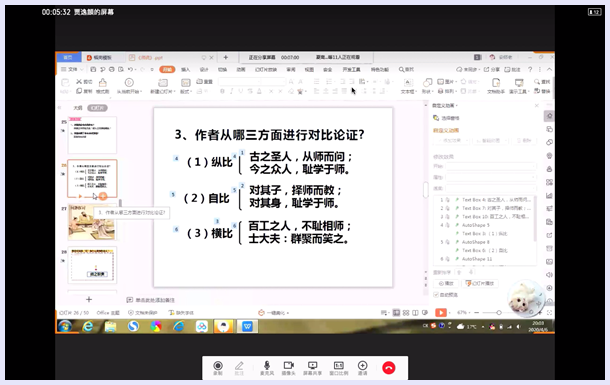Click the new slide (新建幻灯片) icon
Image resolution: width=610 pixels, height=385 pixels.
(x=163, y=82)
